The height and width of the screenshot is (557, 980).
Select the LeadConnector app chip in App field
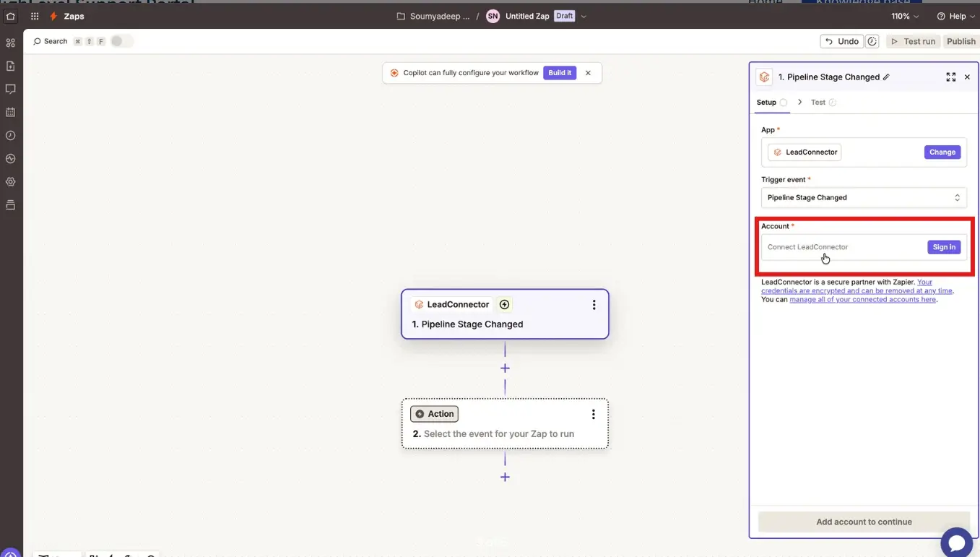pos(805,152)
